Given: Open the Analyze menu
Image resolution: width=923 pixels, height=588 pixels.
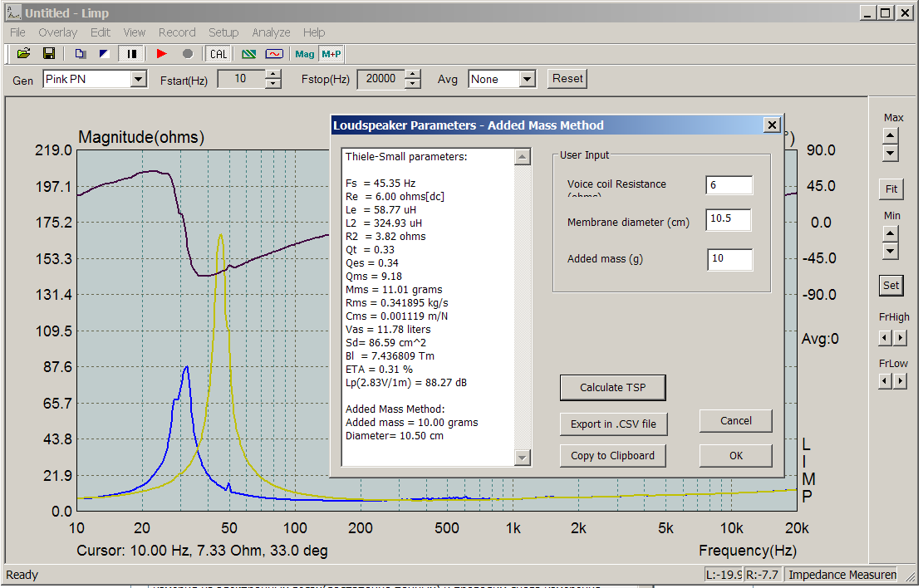Looking at the screenshot, I should 271,32.
